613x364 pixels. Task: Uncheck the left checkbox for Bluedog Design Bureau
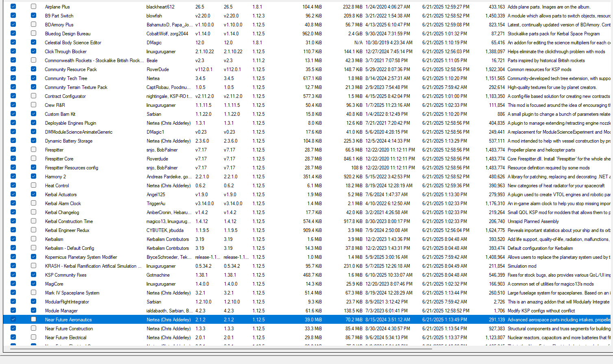(13, 33)
